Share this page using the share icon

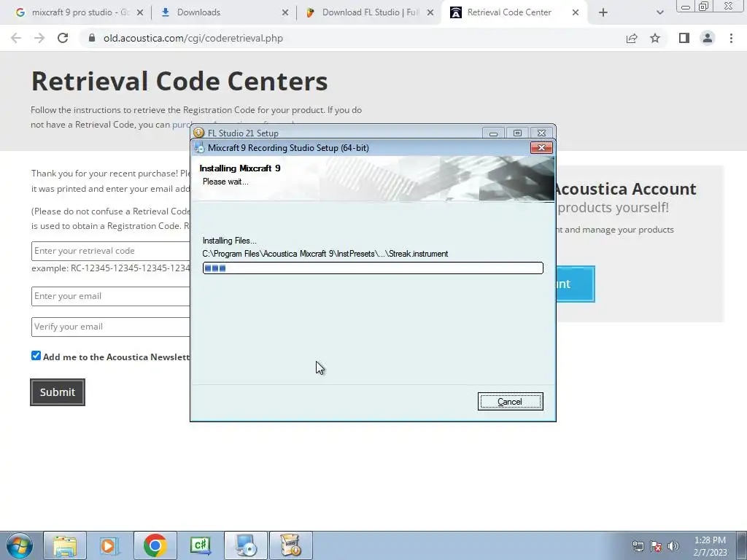click(632, 38)
